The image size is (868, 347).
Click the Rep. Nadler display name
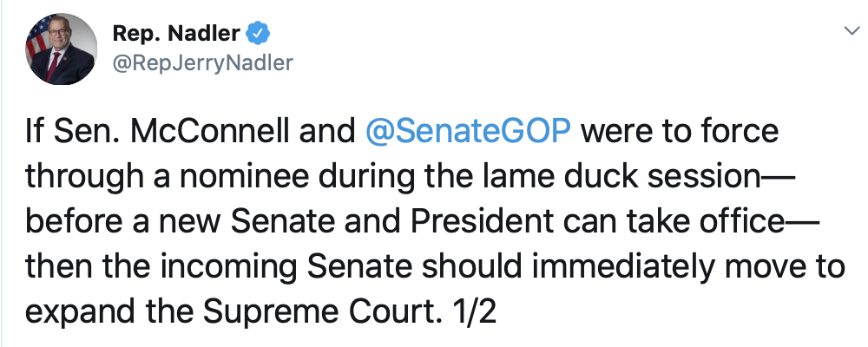click(x=177, y=34)
